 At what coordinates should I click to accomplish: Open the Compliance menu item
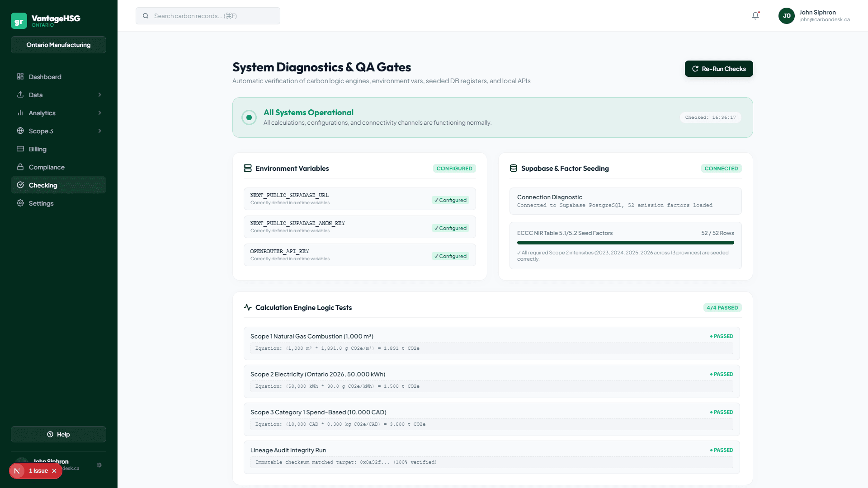click(58, 167)
